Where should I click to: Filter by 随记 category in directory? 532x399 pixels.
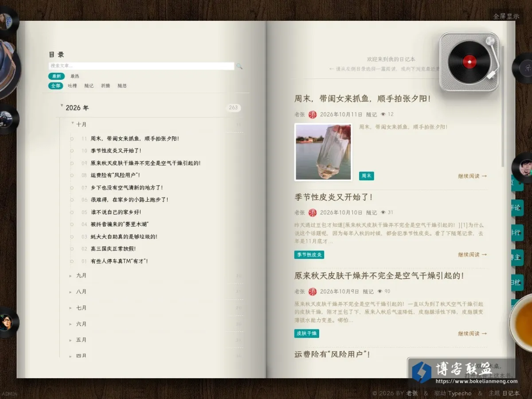coord(89,86)
